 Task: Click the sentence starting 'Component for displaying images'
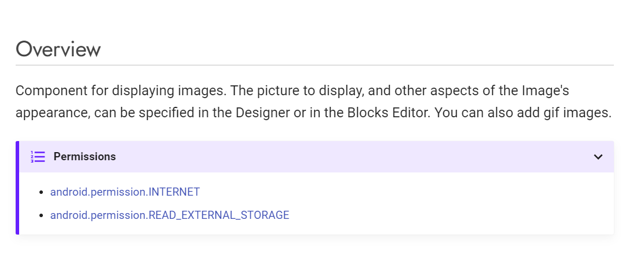click(121, 91)
